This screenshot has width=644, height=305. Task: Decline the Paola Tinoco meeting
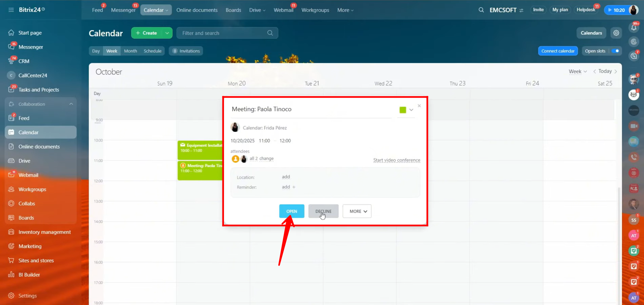pyautogui.click(x=323, y=211)
